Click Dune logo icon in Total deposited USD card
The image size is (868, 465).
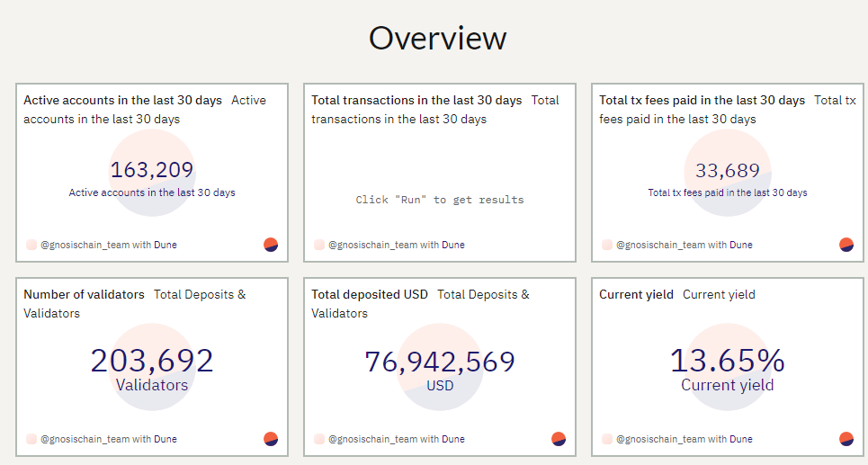click(559, 439)
